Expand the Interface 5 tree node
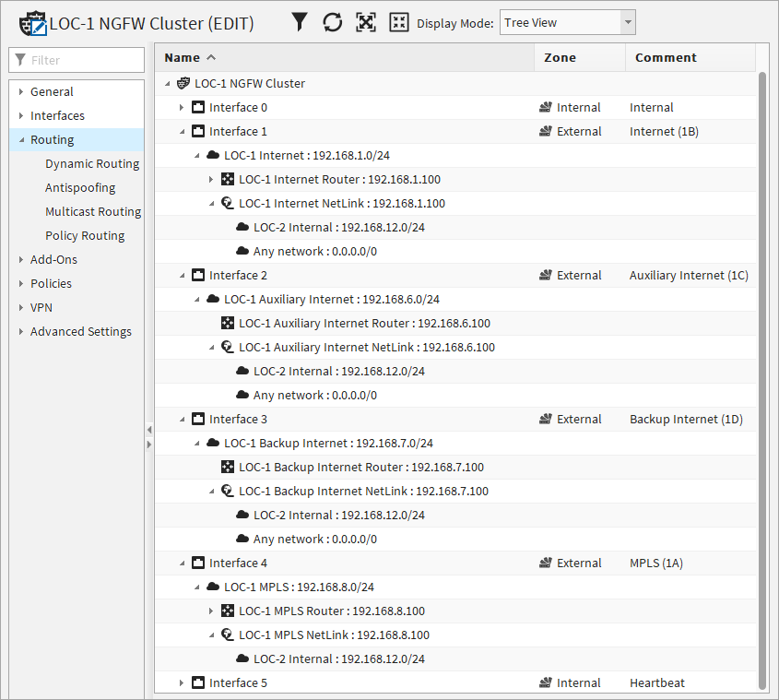The image size is (779, 700). (182, 682)
